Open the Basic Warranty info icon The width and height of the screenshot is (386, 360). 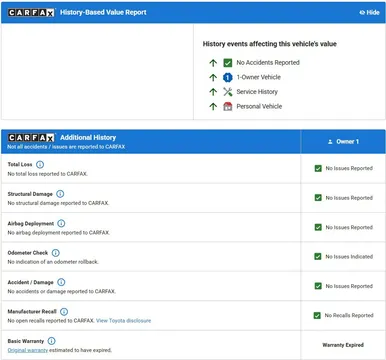coord(51,341)
